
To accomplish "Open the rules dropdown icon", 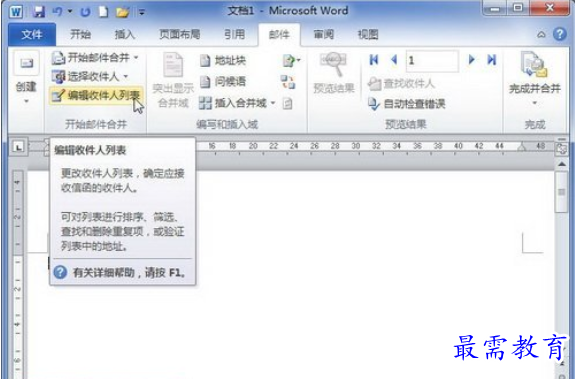I will coord(292,60).
